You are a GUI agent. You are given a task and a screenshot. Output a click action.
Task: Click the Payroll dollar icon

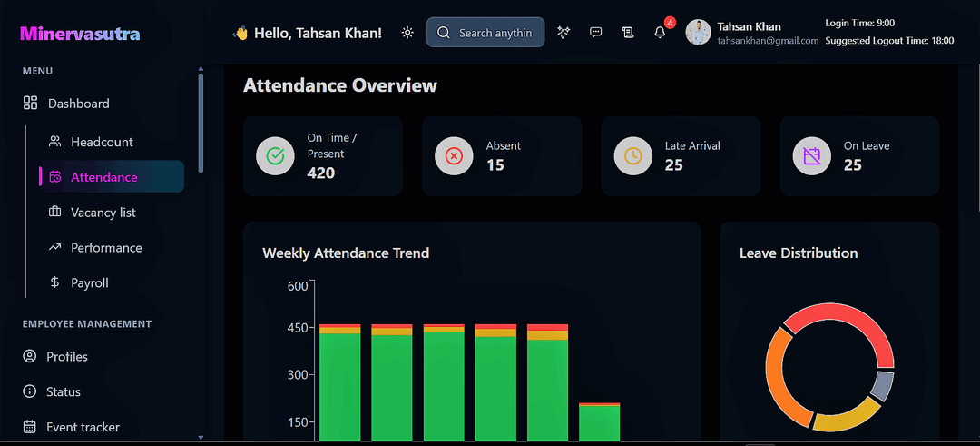(x=55, y=282)
